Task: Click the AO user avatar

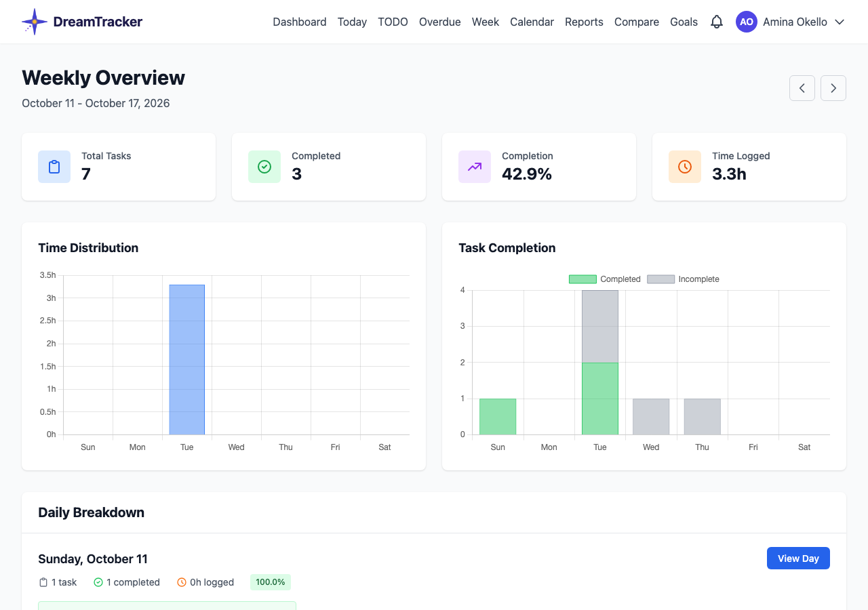Action: [x=747, y=22]
